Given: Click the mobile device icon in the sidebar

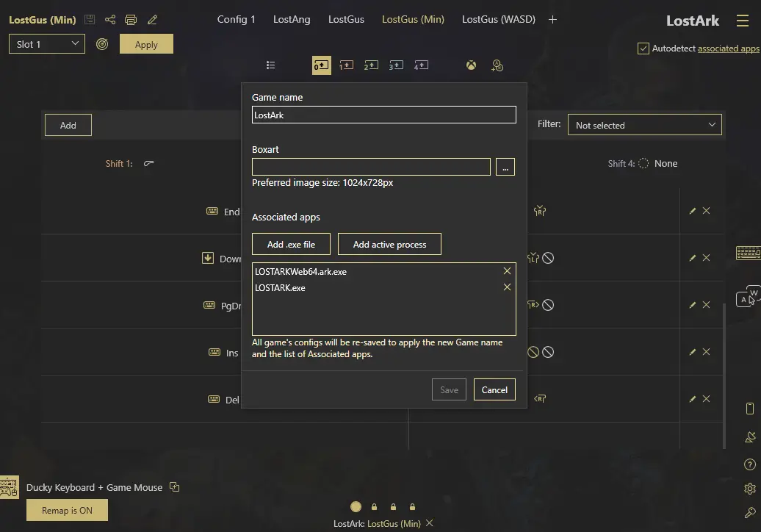Looking at the screenshot, I should click(x=750, y=409).
